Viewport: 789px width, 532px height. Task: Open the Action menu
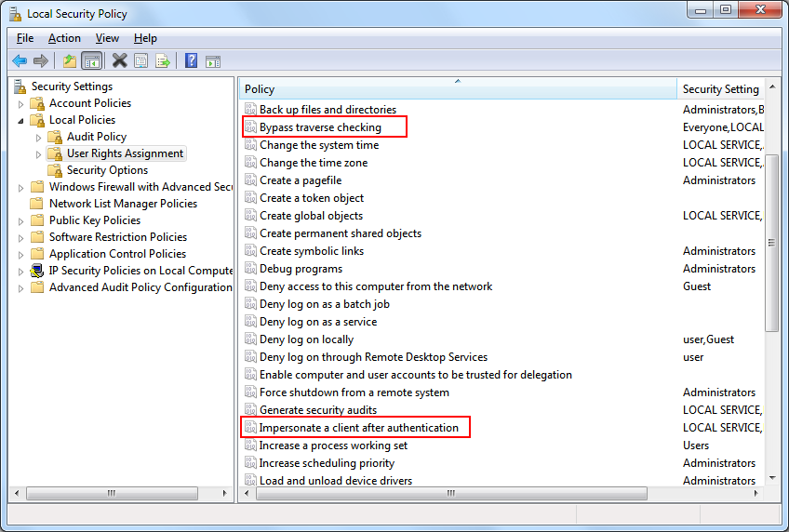[64, 38]
